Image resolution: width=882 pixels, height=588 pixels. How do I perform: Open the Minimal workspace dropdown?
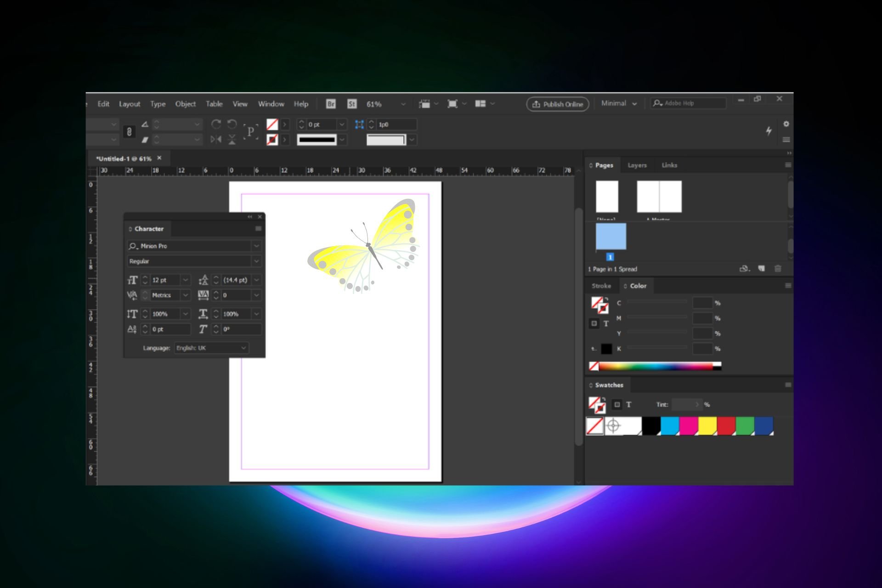point(619,103)
